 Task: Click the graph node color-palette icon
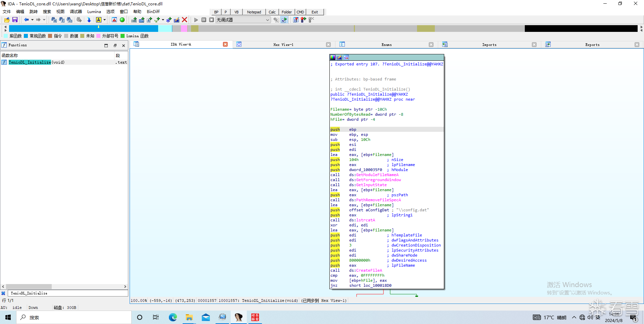(x=333, y=57)
